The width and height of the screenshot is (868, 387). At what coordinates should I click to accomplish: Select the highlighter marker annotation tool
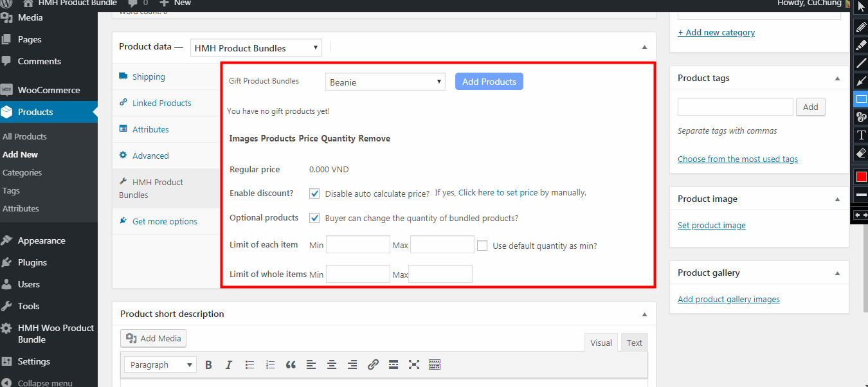tap(862, 45)
